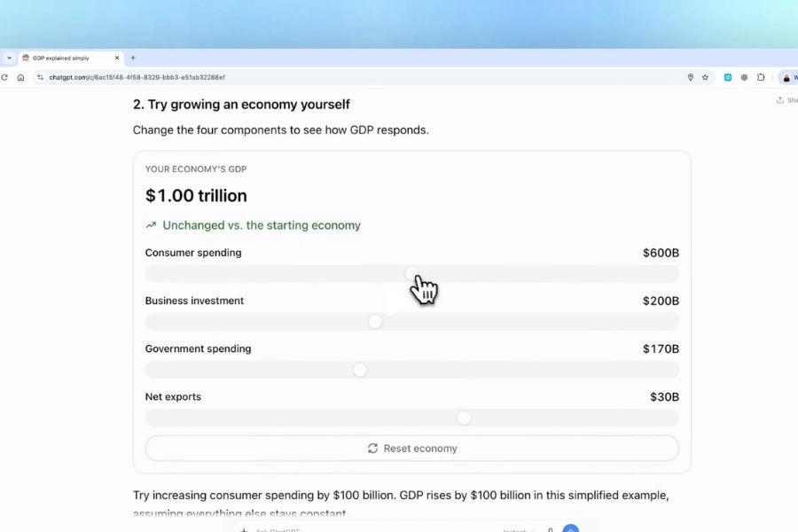View site information for chatgpt.com
The width and height of the screenshot is (798, 532).
(x=40, y=77)
